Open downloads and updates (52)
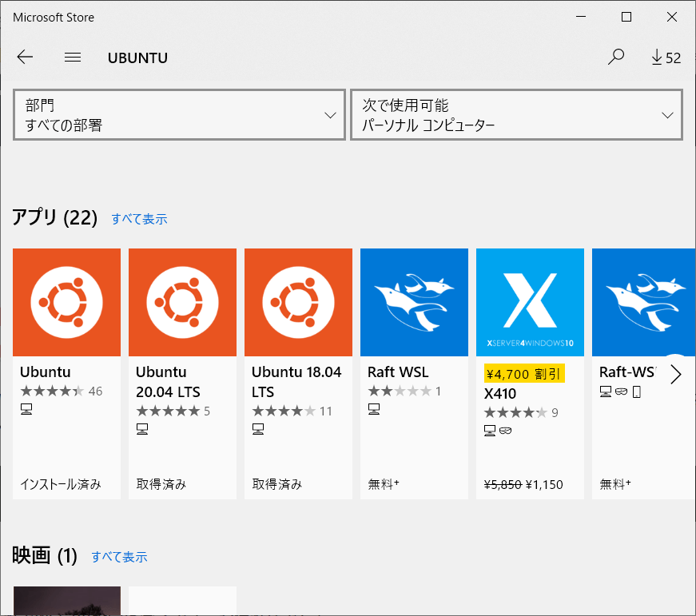This screenshot has width=696, height=616. [666, 58]
